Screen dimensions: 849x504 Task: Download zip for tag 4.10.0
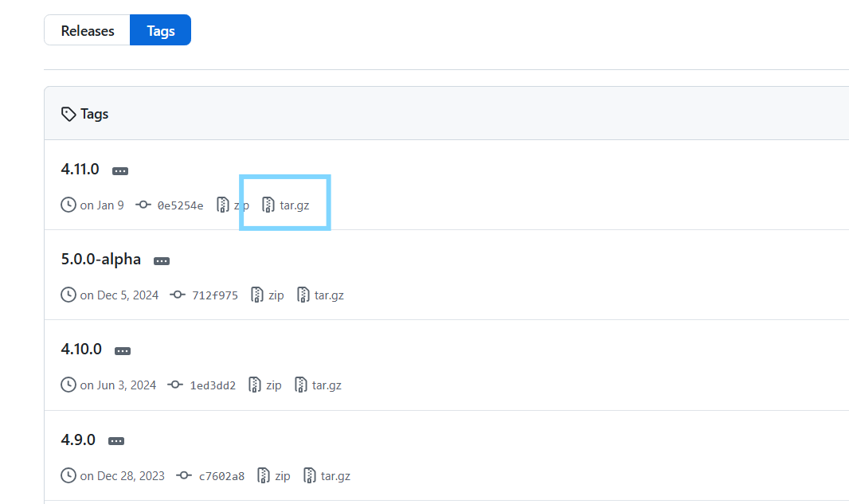pyautogui.click(x=274, y=385)
